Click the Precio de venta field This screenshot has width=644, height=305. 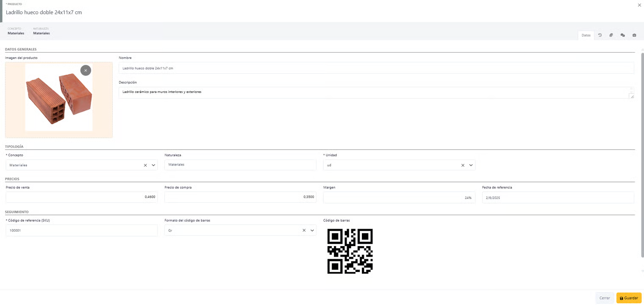tap(81, 197)
